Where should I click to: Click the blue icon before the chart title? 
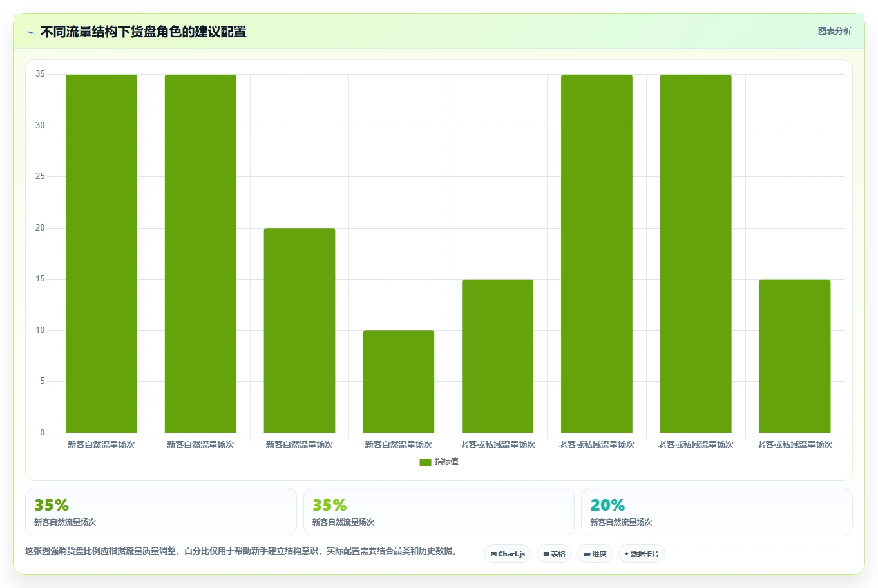point(30,32)
